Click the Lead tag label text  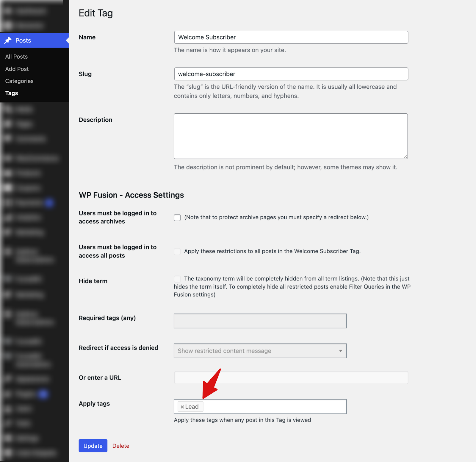pyautogui.click(x=192, y=407)
